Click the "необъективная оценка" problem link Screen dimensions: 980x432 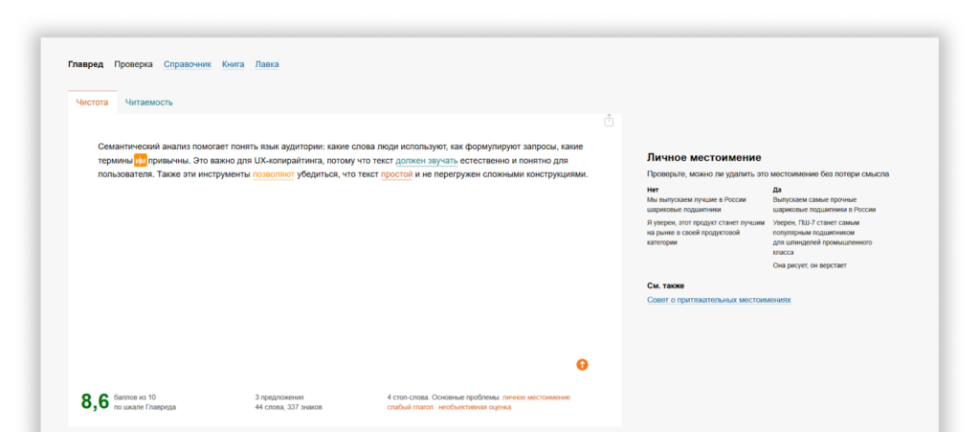[475, 407]
